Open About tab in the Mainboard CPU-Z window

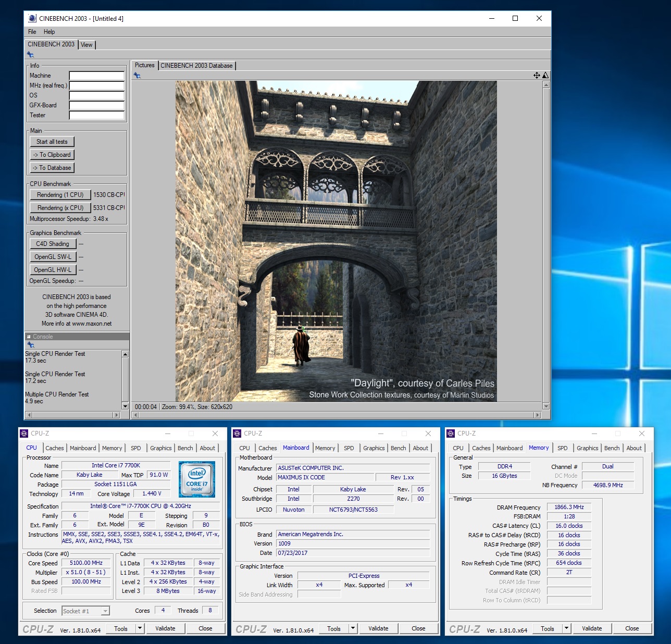point(420,448)
